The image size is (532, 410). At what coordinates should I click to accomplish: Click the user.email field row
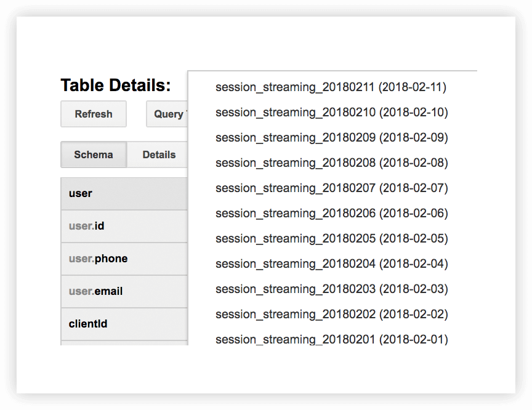(124, 291)
